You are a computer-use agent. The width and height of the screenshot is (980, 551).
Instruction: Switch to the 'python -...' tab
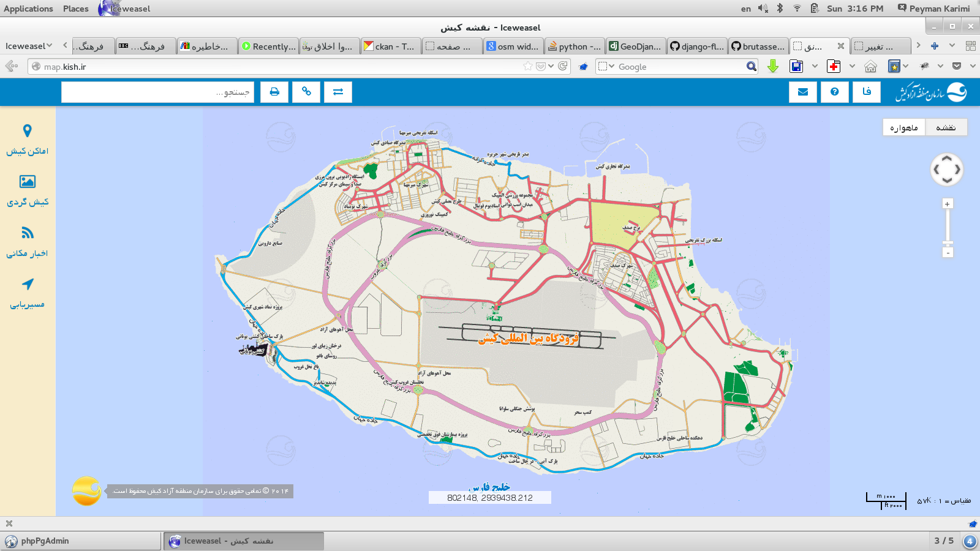[x=575, y=46]
